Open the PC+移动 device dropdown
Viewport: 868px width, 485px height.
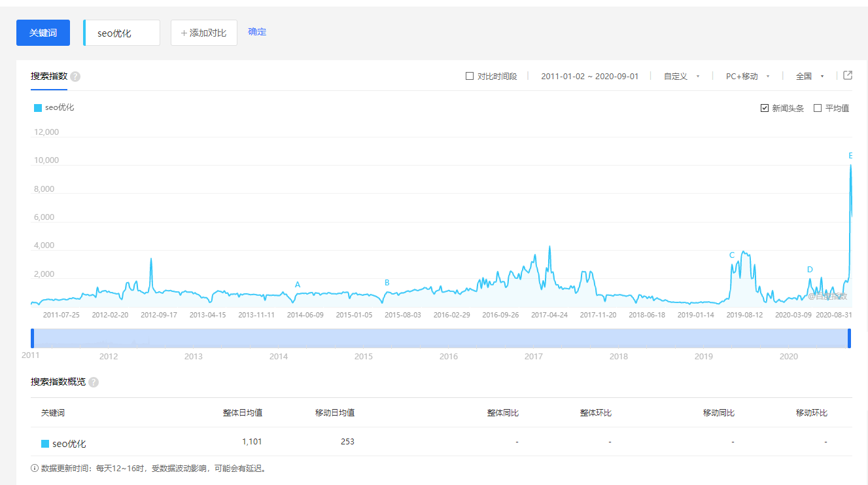coord(748,77)
